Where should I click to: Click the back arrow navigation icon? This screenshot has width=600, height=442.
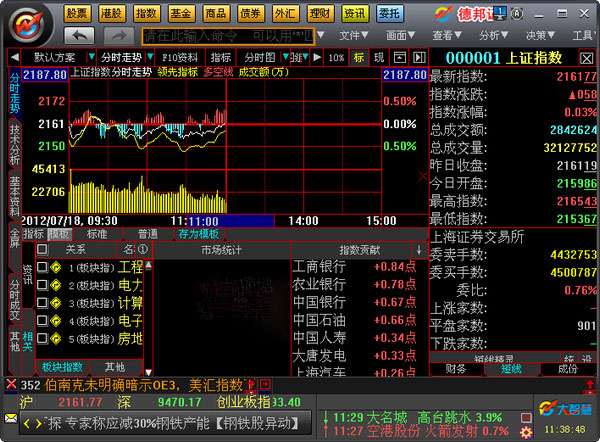[x=82, y=35]
